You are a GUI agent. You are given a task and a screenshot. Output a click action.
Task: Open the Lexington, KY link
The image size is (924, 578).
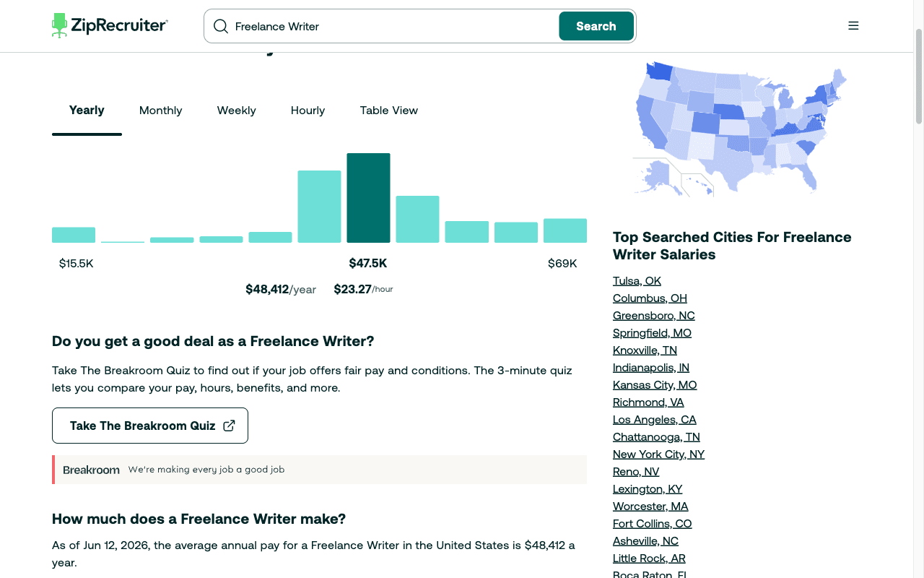click(648, 488)
